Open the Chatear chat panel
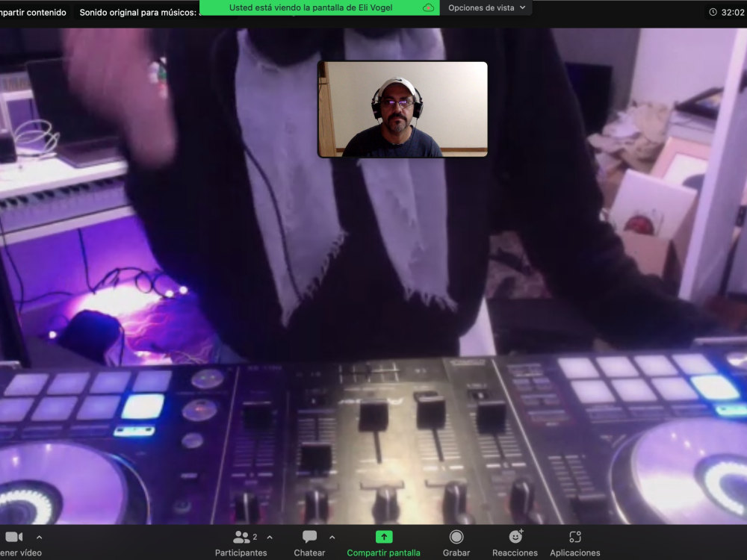The image size is (747, 560). (309, 544)
